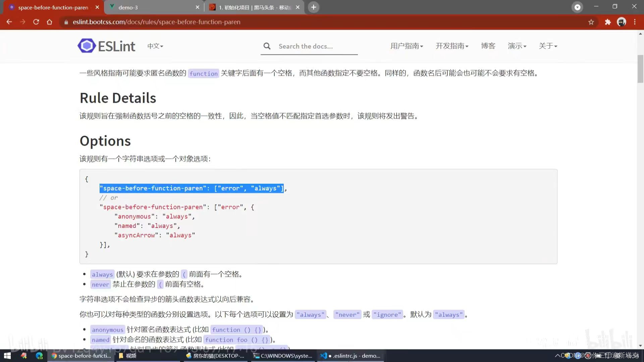644x362 pixels.
Task: Open the 中文 language dropdown
Action: click(155, 46)
